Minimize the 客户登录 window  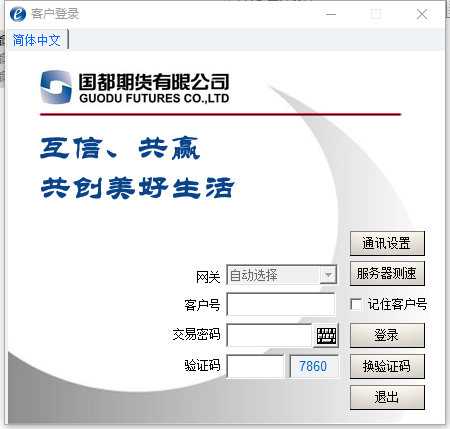(331, 14)
